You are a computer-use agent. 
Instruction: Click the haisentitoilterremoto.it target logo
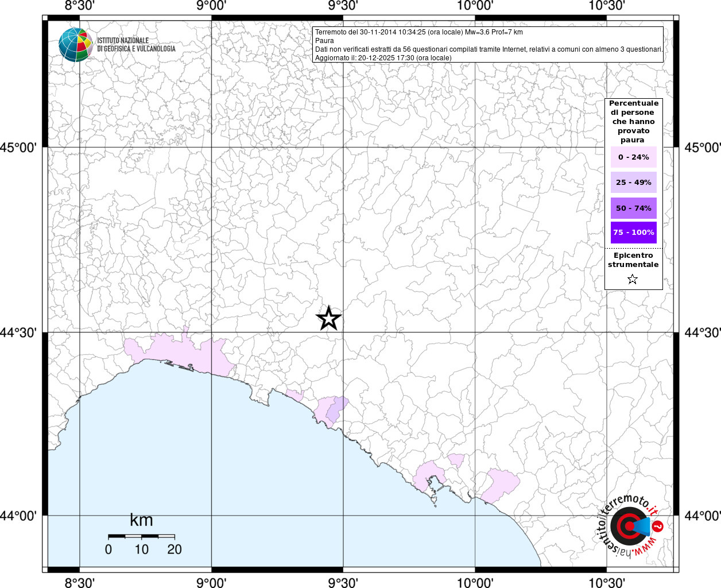coord(630,525)
